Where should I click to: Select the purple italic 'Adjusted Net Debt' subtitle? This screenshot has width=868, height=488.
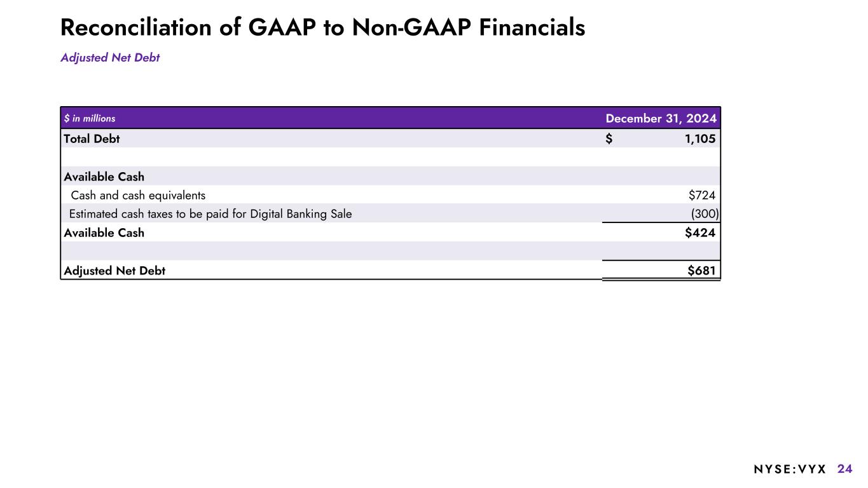coord(110,58)
